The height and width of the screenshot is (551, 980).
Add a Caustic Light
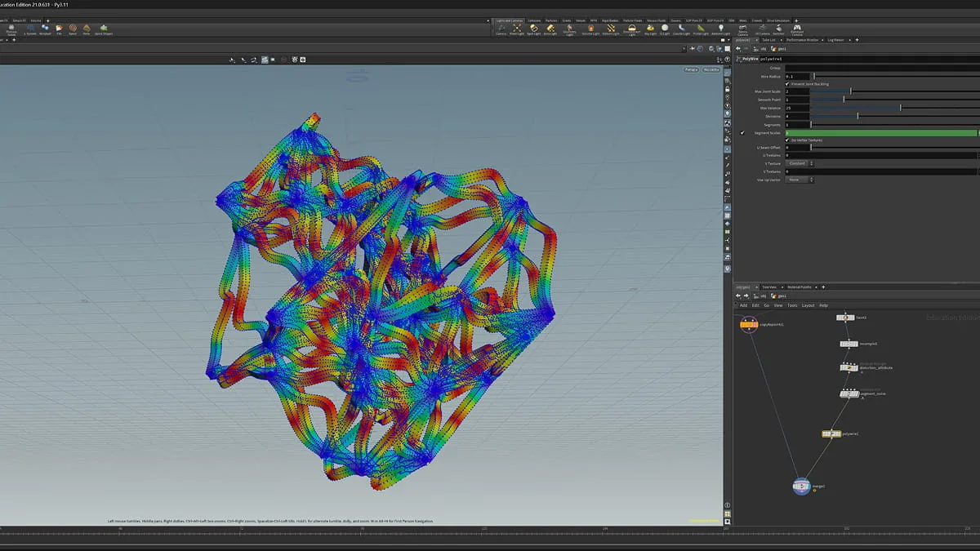point(682,29)
